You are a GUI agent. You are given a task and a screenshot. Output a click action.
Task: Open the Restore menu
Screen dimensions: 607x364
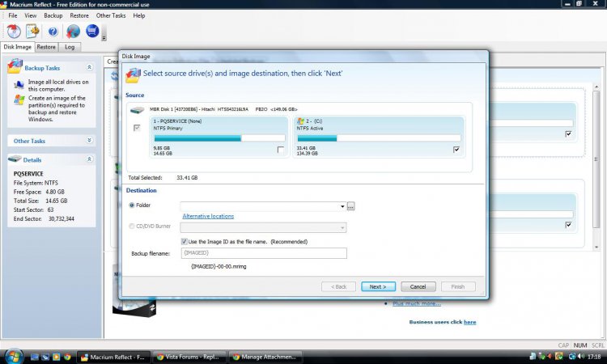(79, 15)
